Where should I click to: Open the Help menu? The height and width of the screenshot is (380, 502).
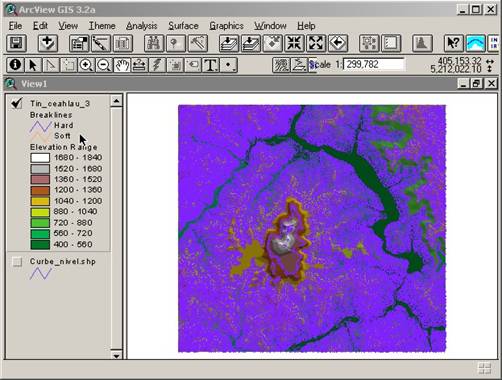306,26
